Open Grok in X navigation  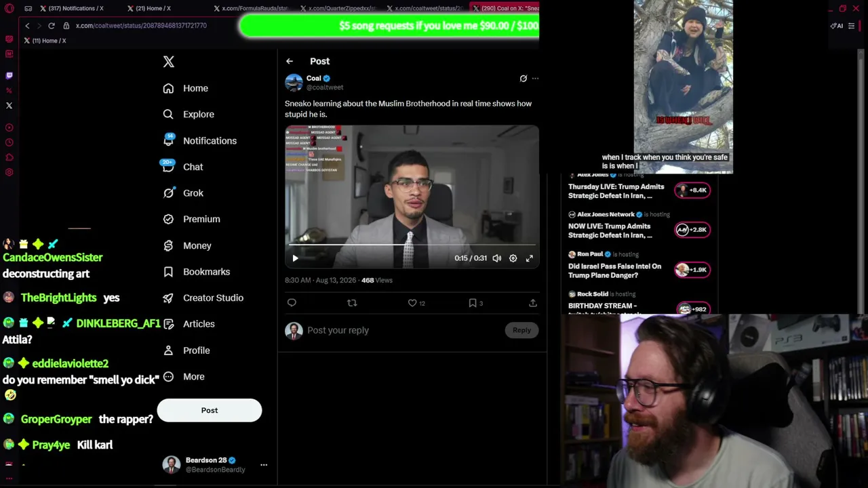pyautogui.click(x=183, y=193)
